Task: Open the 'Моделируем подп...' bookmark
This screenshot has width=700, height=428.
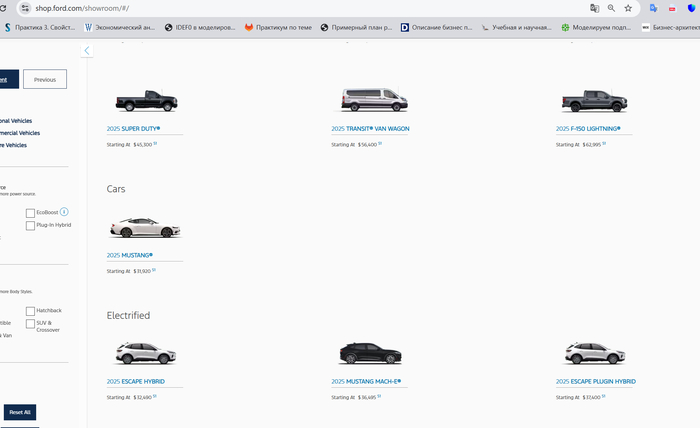Action: pos(596,27)
